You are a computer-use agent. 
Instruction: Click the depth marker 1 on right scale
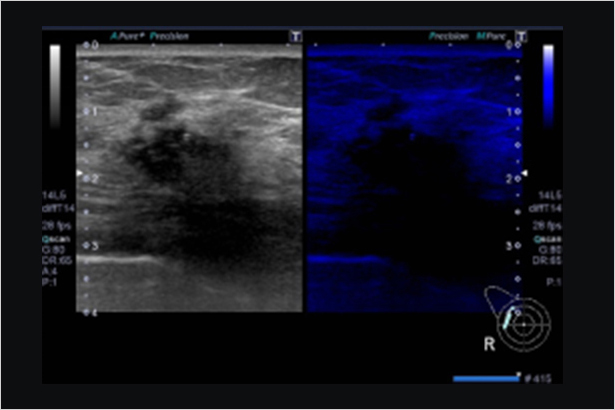(x=510, y=112)
